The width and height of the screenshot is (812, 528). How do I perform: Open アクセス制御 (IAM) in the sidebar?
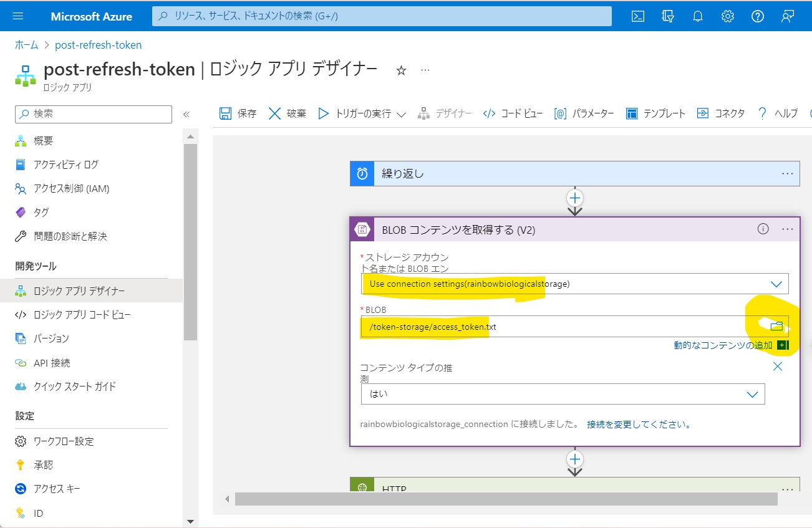[x=71, y=188]
